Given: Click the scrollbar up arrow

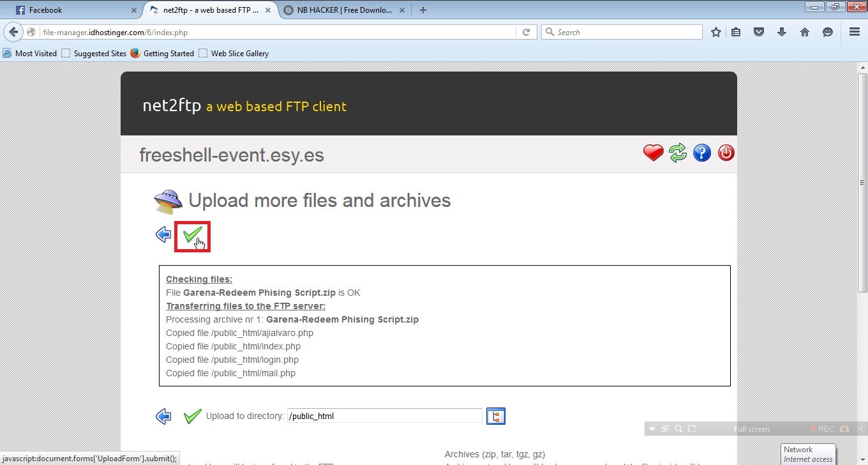Looking at the screenshot, I should [x=862, y=67].
